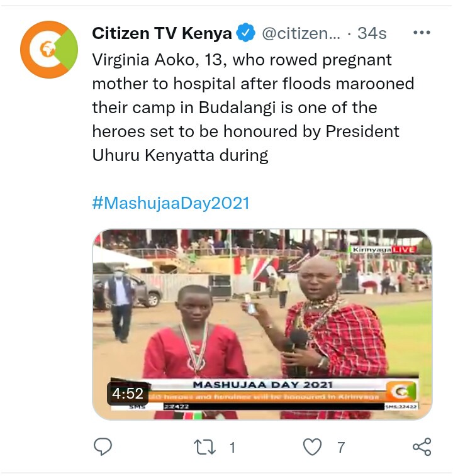Click the 34s timestamp
This screenshot has height=476, width=453.
point(372,33)
